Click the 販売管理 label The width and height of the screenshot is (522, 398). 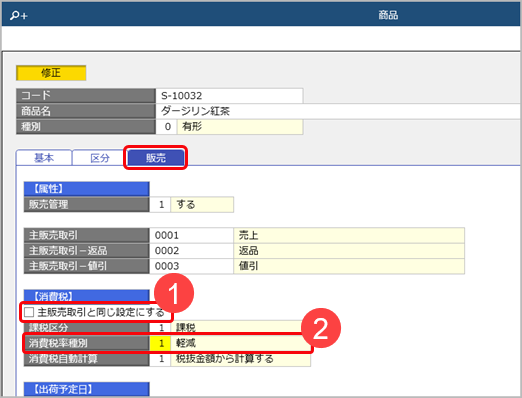(x=86, y=204)
